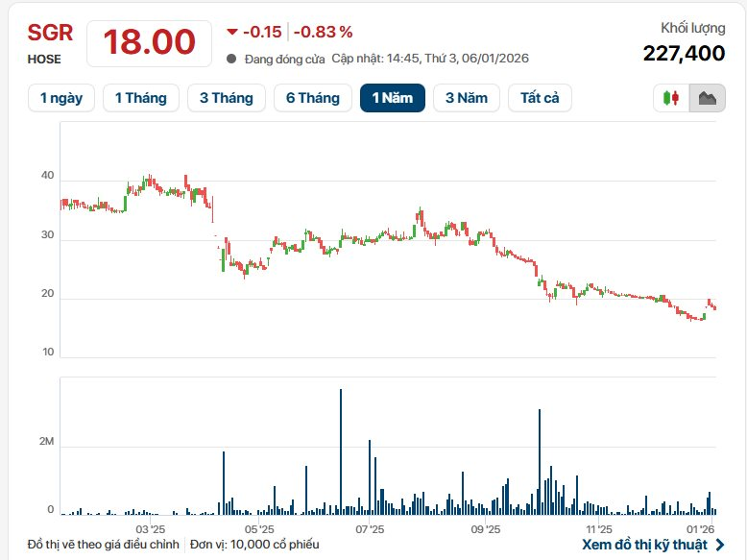Image resolution: width=747 pixels, height=560 pixels.
Task: Click the SGR ticker symbol
Action: [x=50, y=34]
